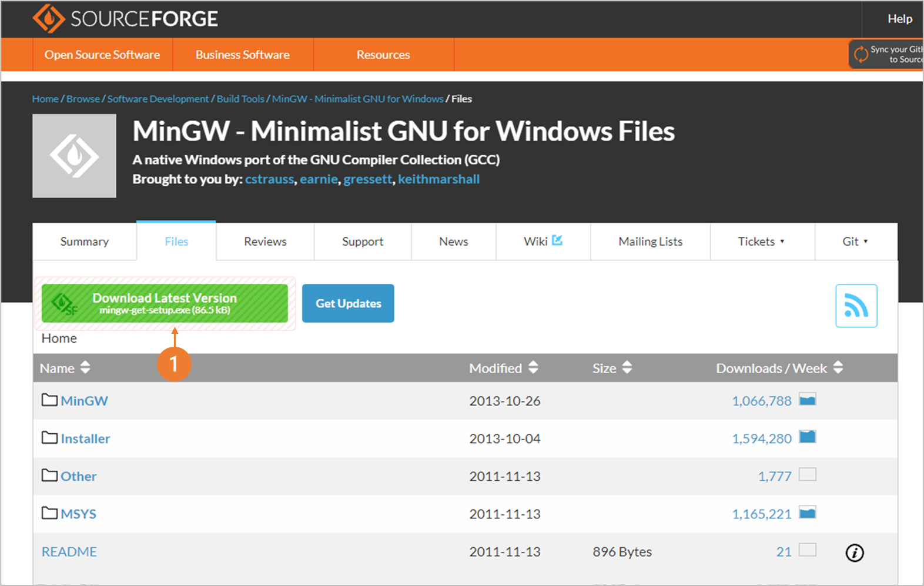The image size is (924, 586).
Task: Click the README 21 downloads count
Action: point(784,552)
